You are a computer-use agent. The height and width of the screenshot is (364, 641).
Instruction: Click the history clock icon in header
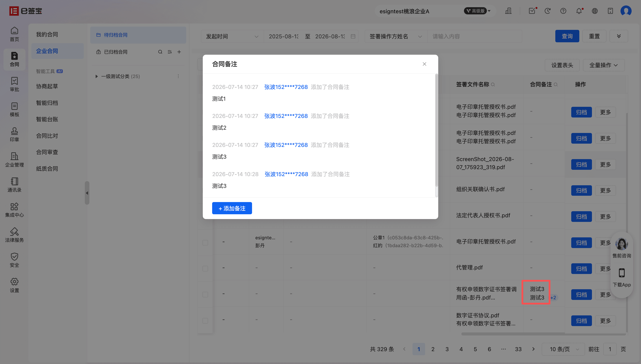click(x=547, y=11)
